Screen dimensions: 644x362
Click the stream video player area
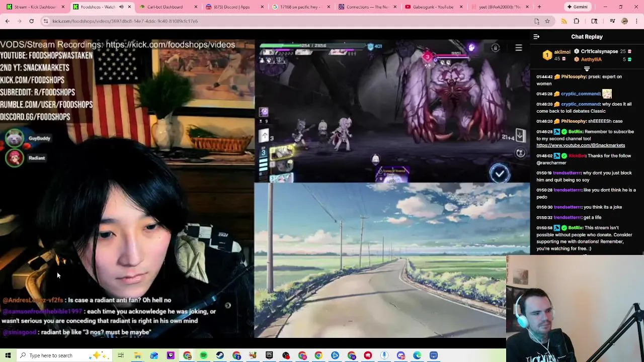click(265, 189)
